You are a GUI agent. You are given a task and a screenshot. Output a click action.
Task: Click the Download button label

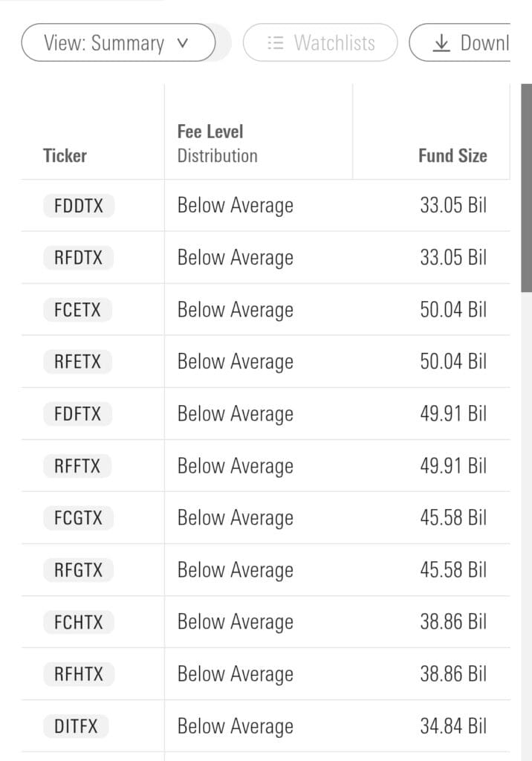[484, 42]
